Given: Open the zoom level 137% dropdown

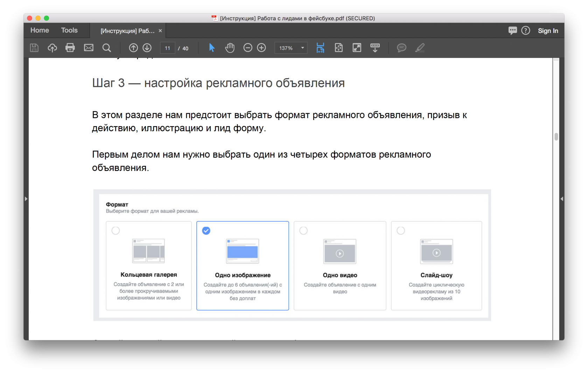Looking at the screenshot, I should click(291, 48).
